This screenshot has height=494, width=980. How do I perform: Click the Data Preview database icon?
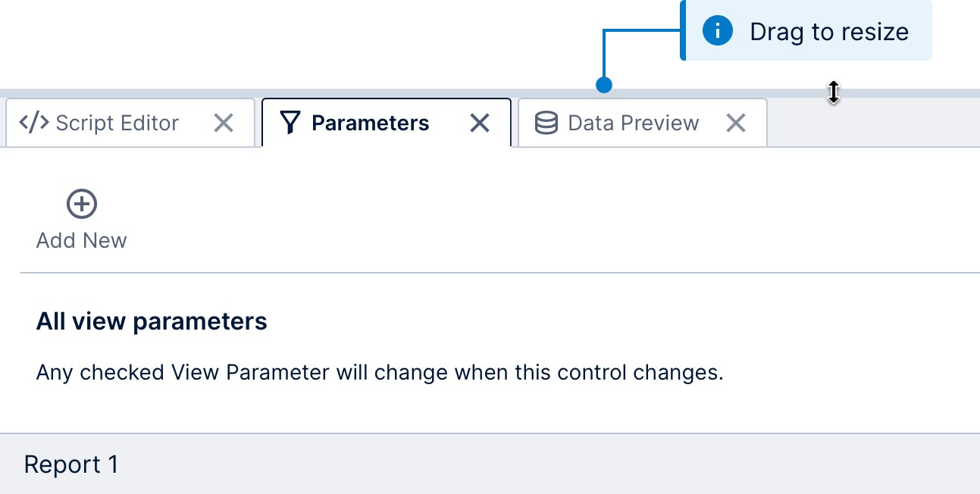[546, 123]
